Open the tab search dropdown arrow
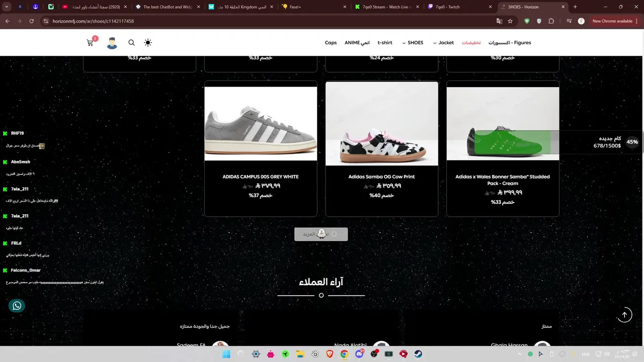The image size is (644, 362). coord(7,7)
